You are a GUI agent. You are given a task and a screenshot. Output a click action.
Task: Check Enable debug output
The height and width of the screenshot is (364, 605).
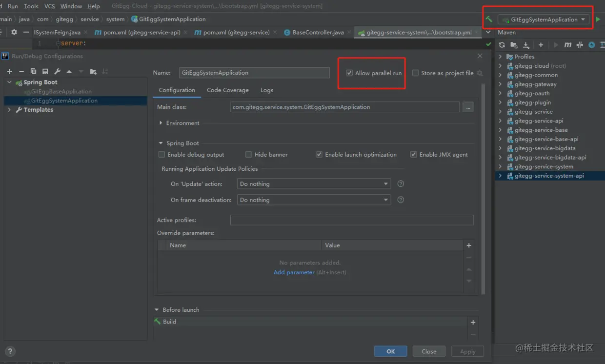coord(161,154)
